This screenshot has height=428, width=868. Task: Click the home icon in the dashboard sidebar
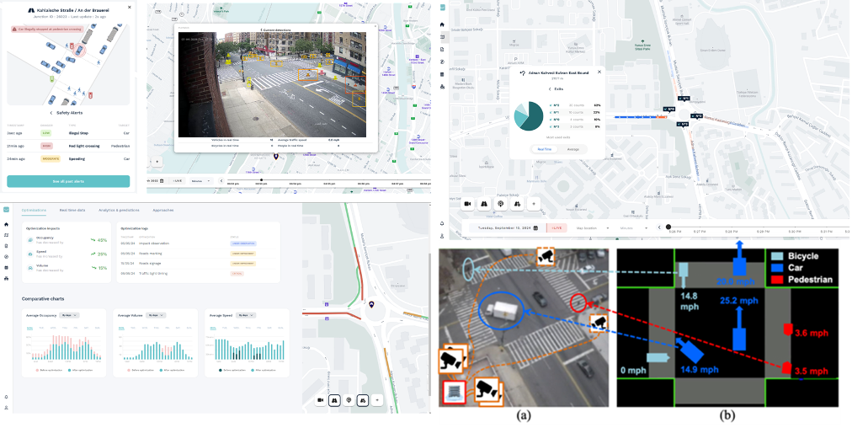coord(6,224)
